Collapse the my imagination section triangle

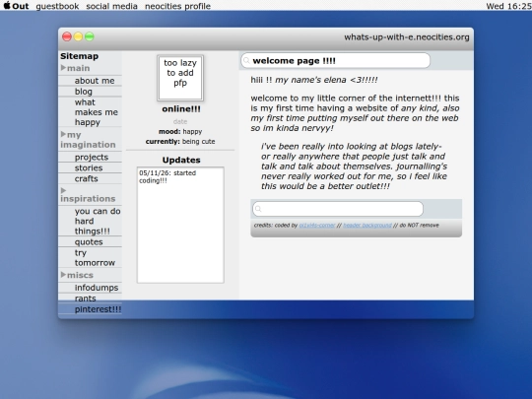(63, 134)
